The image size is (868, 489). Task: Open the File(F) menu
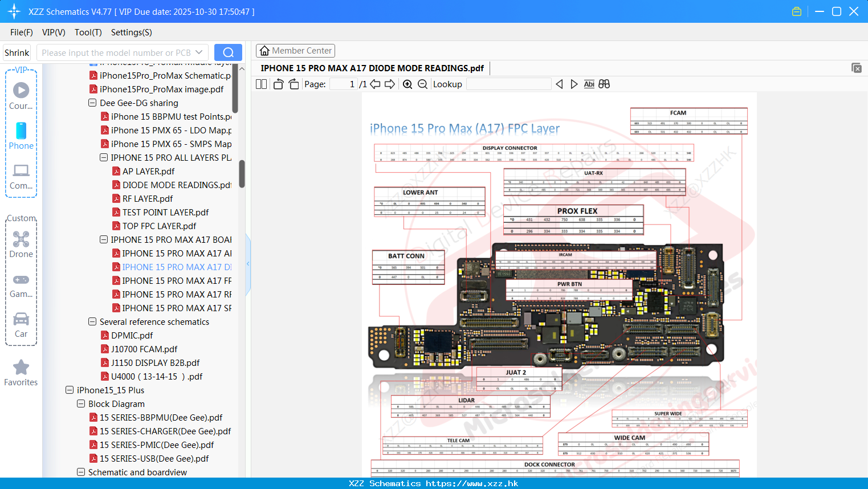[x=22, y=32]
